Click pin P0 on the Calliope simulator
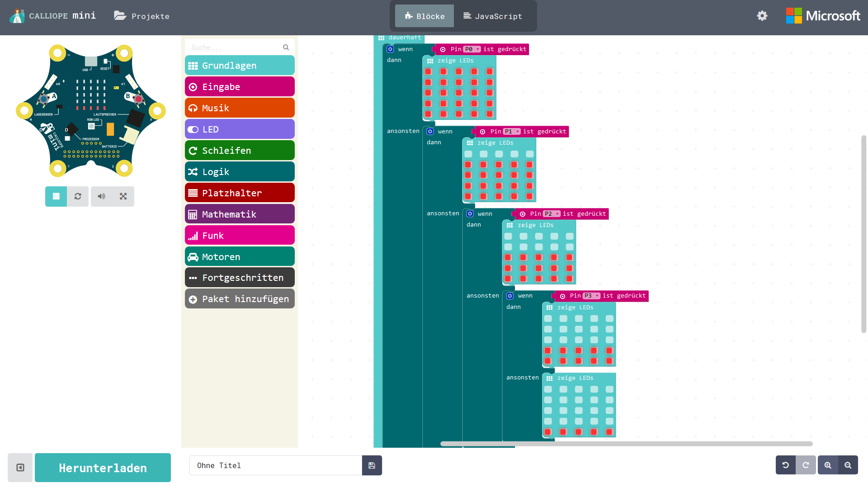This screenshot has height=483, width=868. [24, 110]
